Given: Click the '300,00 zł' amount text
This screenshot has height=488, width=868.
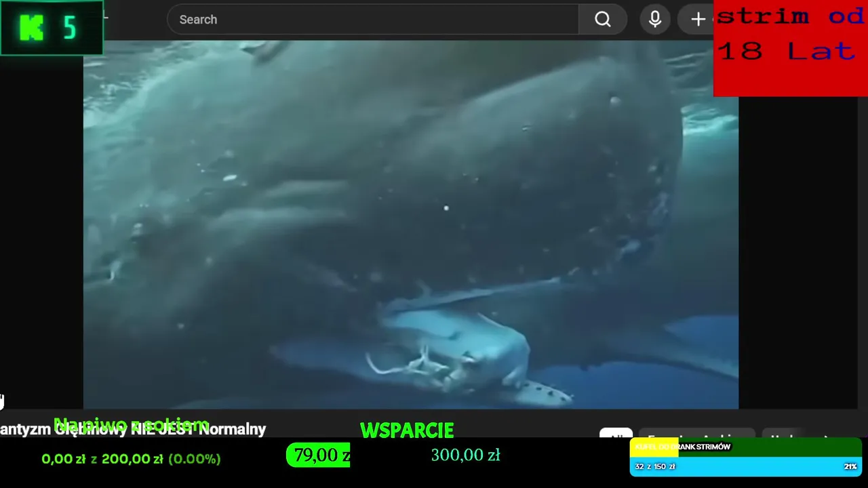Looking at the screenshot, I should [x=466, y=455].
